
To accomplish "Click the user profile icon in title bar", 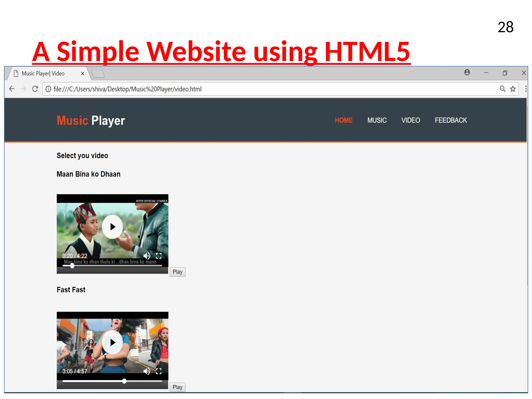I will (467, 72).
